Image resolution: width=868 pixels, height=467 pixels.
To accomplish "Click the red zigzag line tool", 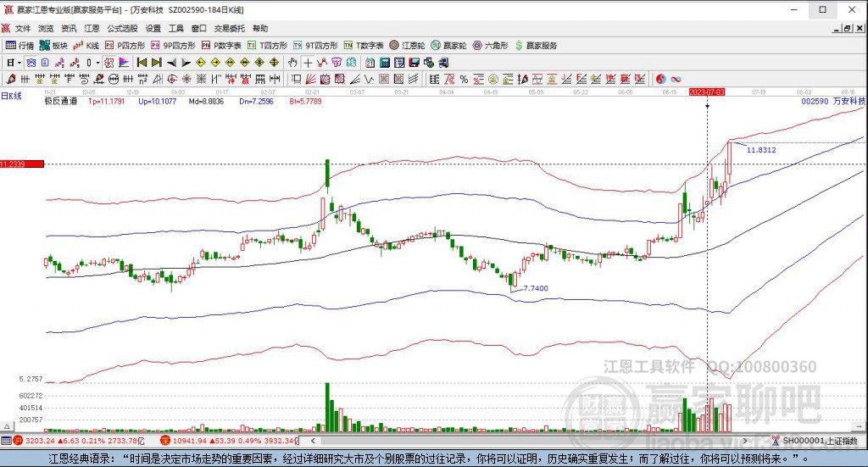I will pos(322,63).
